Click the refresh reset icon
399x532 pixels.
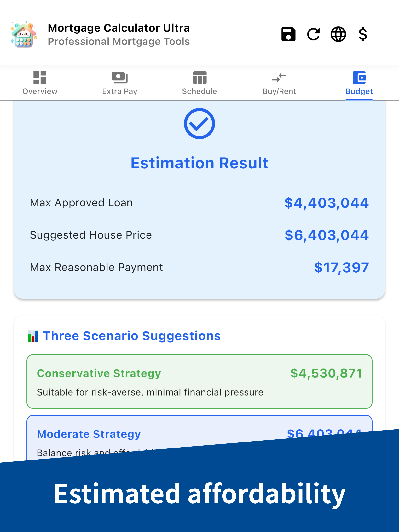313,34
